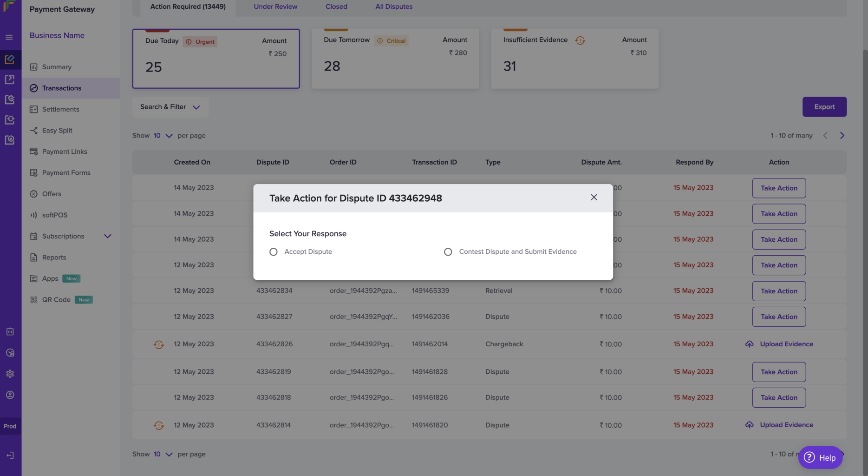This screenshot has height=476, width=868.
Task: Click the logout icon at rail bottom
Action: point(10,456)
